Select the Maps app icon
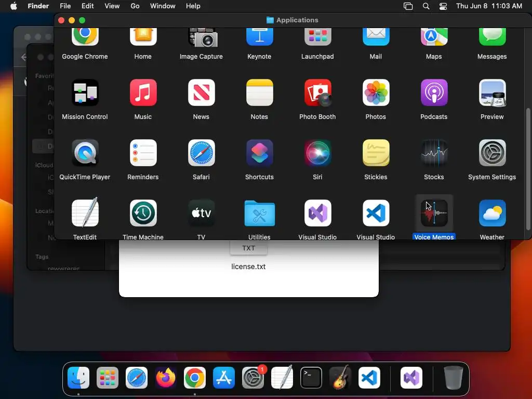The image size is (532, 399). pyautogui.click(x=434, y=37)
